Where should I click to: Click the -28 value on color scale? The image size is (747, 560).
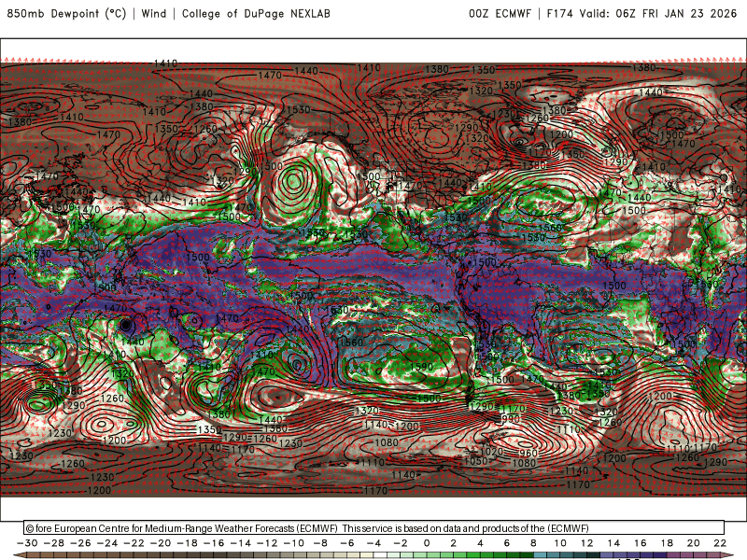[54, 543]
